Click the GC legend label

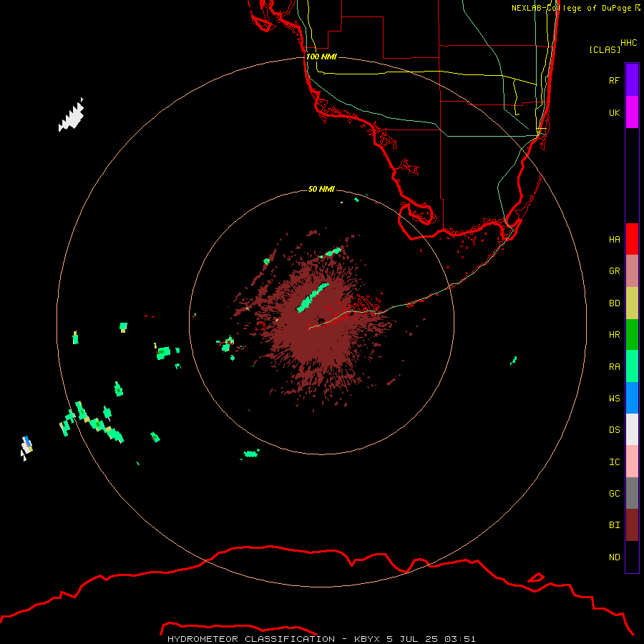click(614, 494)
